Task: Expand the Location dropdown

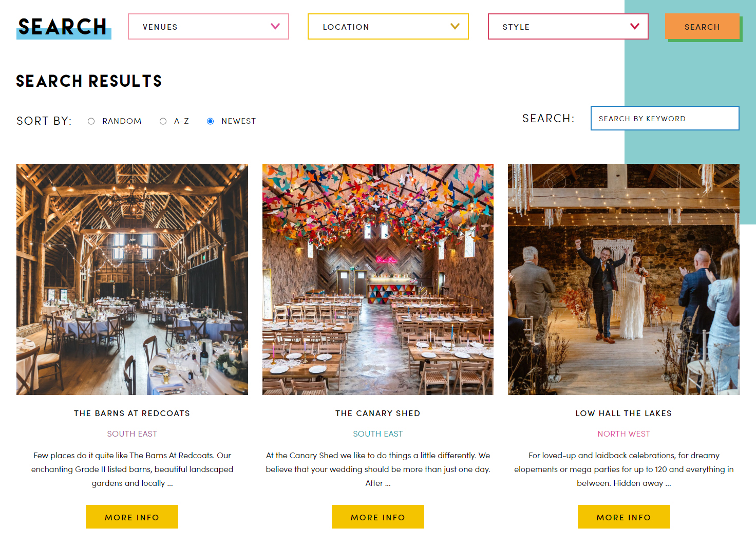Action: [388, 27]
